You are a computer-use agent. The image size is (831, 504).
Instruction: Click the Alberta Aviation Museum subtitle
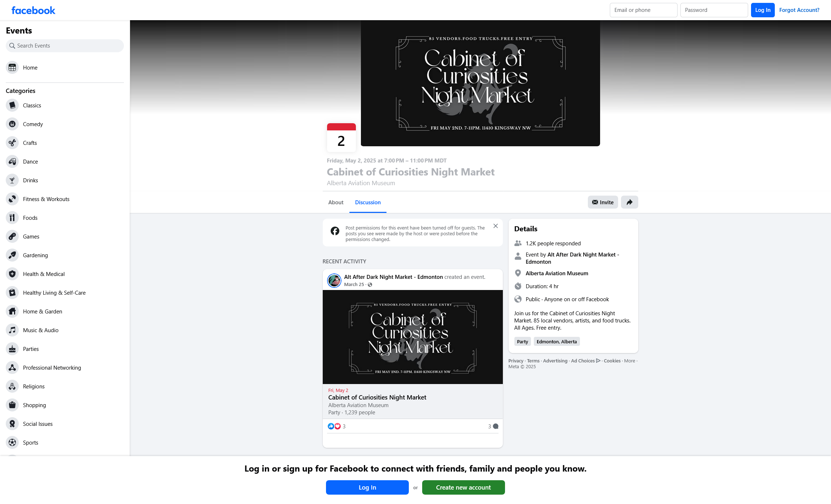(361, 183)
